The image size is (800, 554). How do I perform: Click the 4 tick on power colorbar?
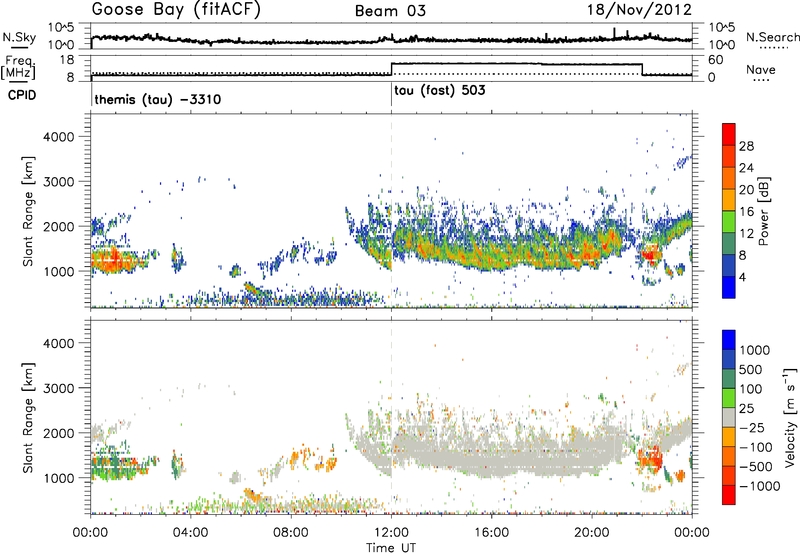742,277
